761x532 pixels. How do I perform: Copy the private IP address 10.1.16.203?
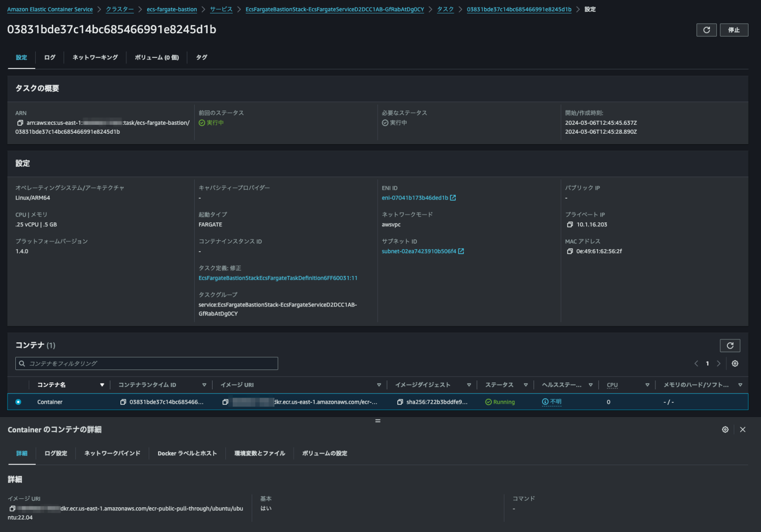tap(570, 224)
